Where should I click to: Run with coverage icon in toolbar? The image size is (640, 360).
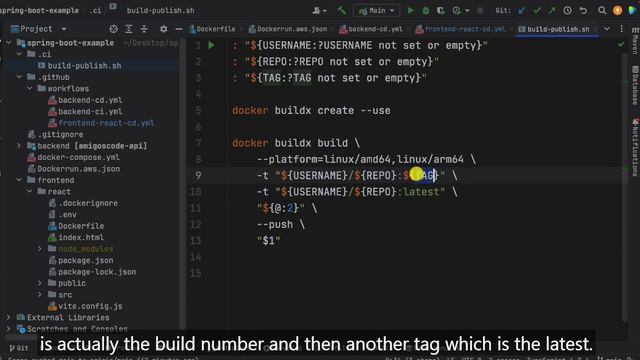tap(441, 11)
